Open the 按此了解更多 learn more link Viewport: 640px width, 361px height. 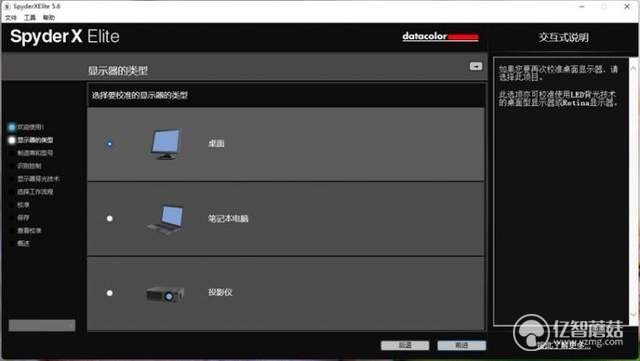563,346
